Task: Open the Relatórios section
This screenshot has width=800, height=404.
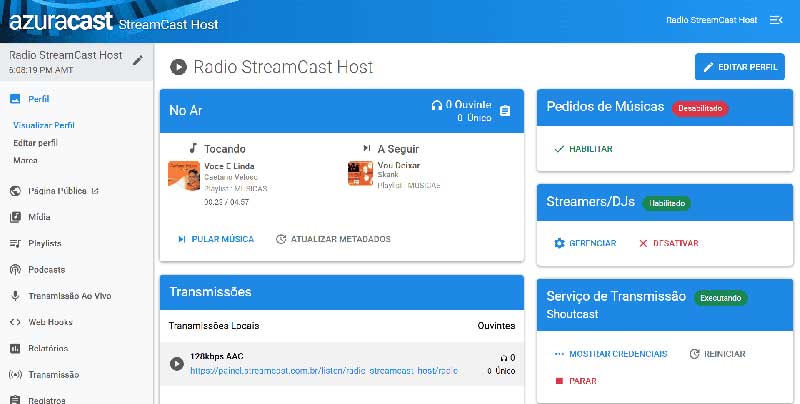Action: pyautogui.click(x=48, y=348)
